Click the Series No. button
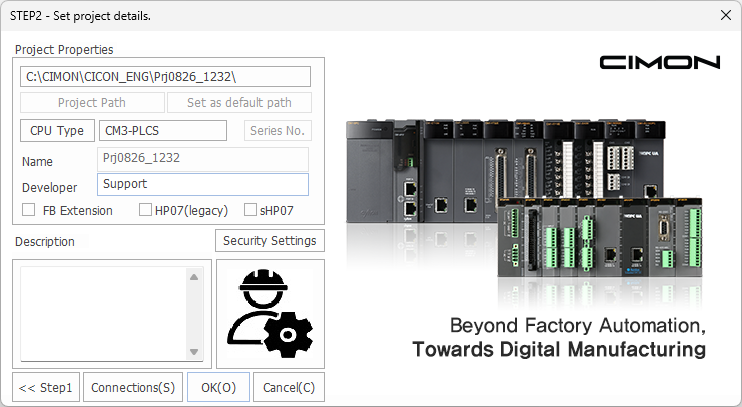The width and height of the screenshot is (742, 407). tap(278, 131)
